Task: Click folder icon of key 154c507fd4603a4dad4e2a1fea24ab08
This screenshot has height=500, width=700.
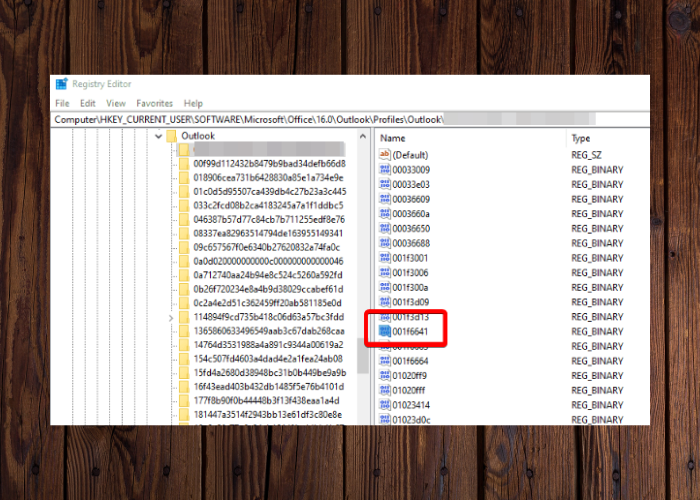Action: coord(184,358)
